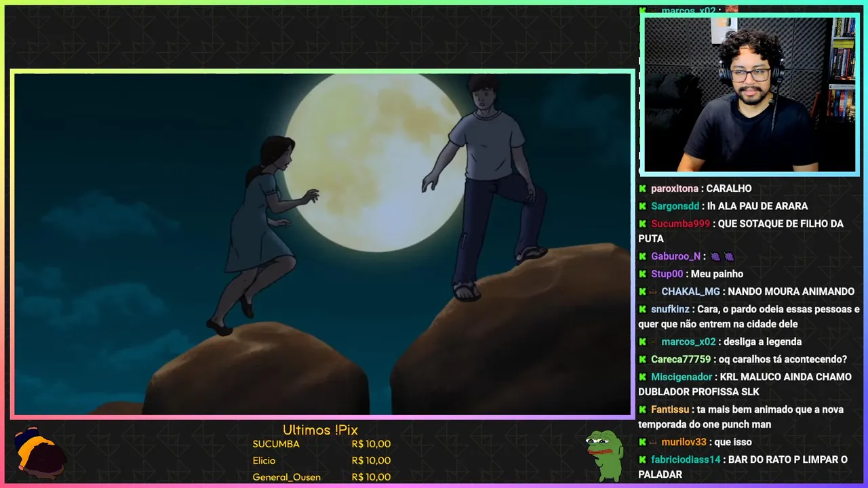The image size is (868, 488).
Task: Click the message text 'CARALHO'
Action: tap(729, 188)
